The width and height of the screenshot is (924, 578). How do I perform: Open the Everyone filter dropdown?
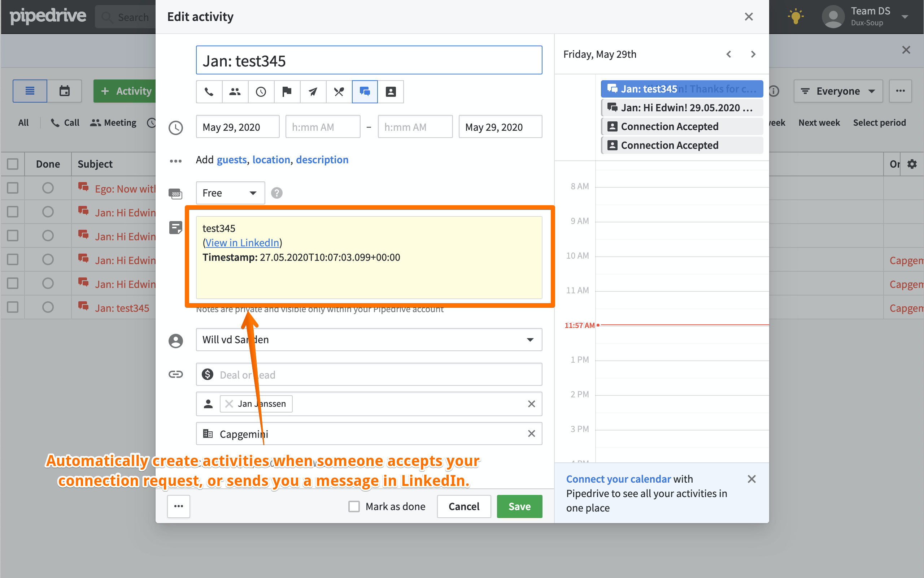[x=838, y=91]
